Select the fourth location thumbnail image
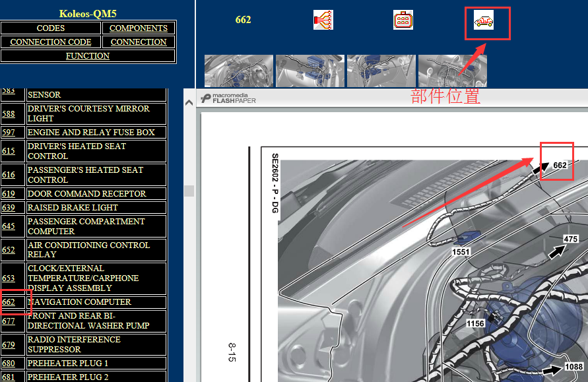The width and height of the screenshot is (588, 382). [453, 71]
